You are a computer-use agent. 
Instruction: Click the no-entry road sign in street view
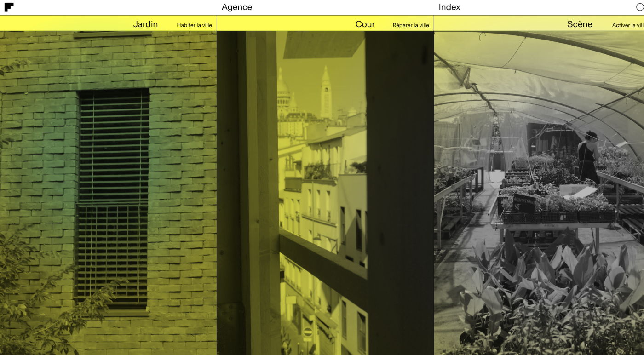coord(308,332)
